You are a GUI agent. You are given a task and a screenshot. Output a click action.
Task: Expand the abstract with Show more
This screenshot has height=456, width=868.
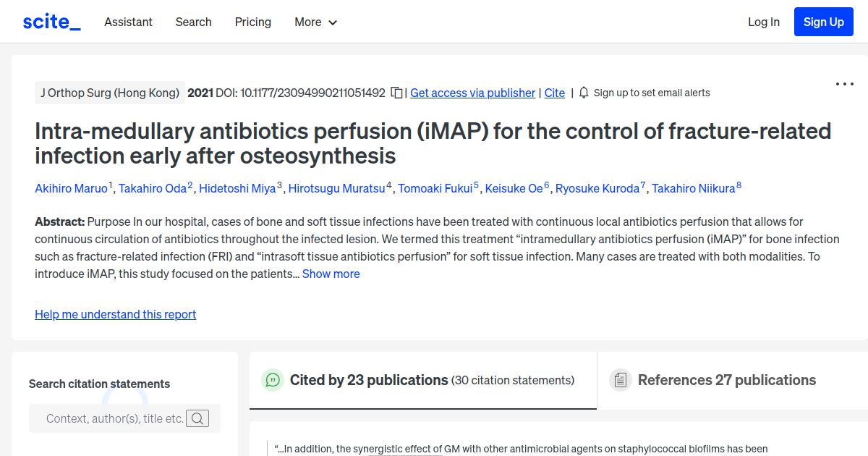coord(331,274)
